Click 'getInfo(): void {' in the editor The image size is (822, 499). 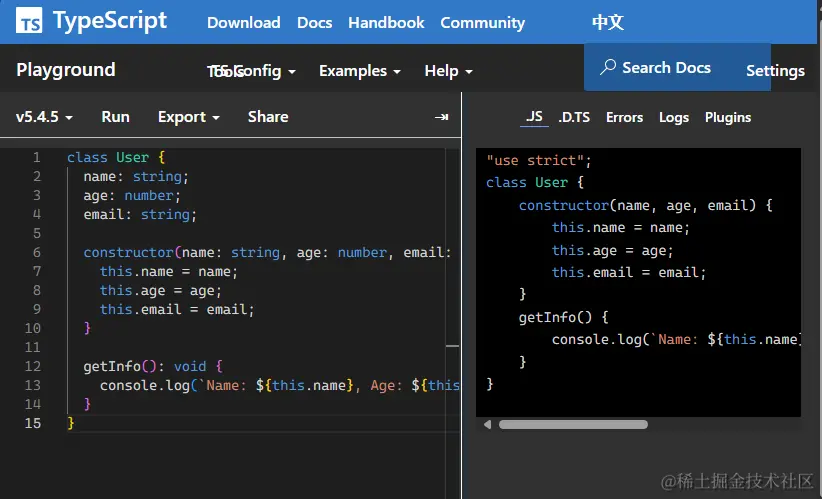pyautogui.click(x=153, y=366)
